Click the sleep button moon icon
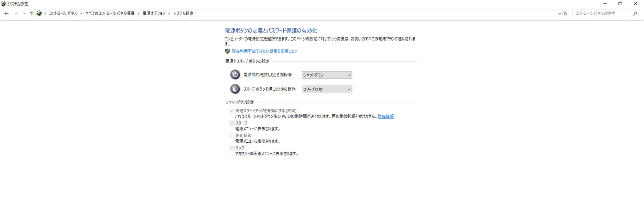 pos(235,89)
